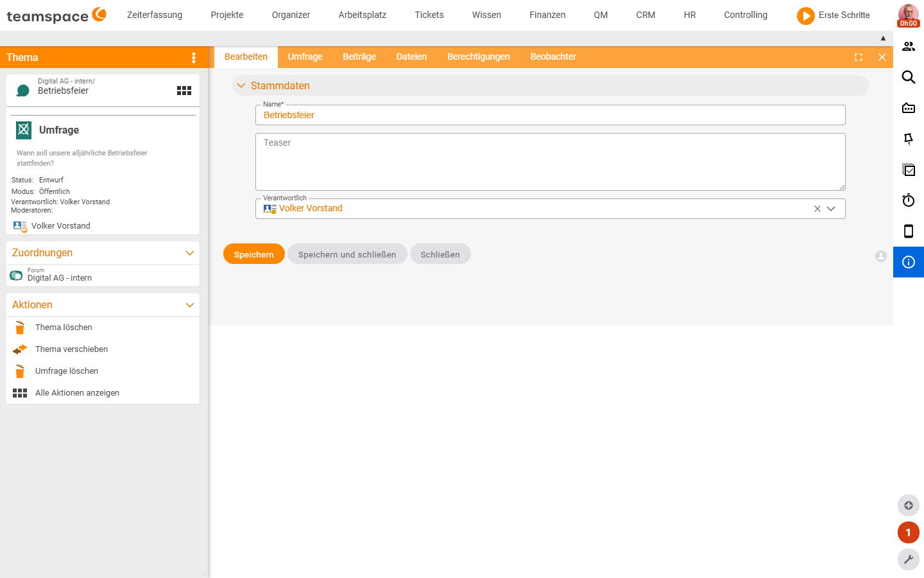Open the wrench settings button
Screen dimensions: 924x578
tap(909, 559)
